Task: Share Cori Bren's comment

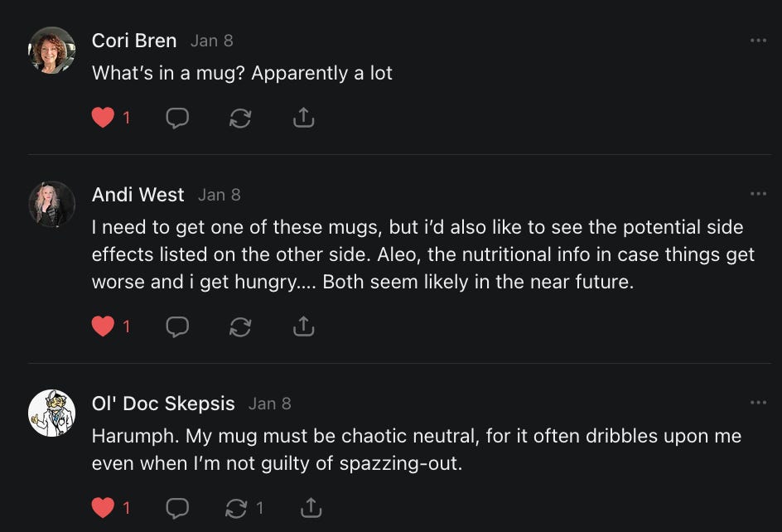Action: coord(304,118)
